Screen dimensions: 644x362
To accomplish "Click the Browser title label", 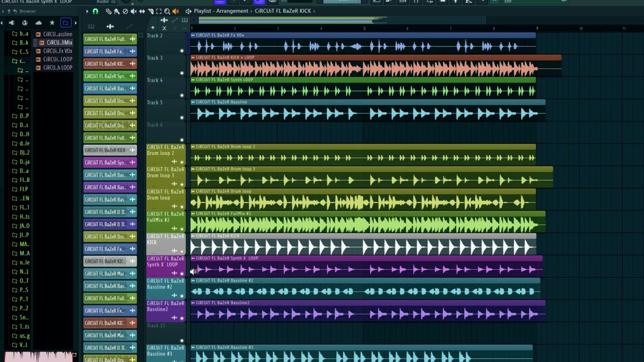I will click(28, 11).
